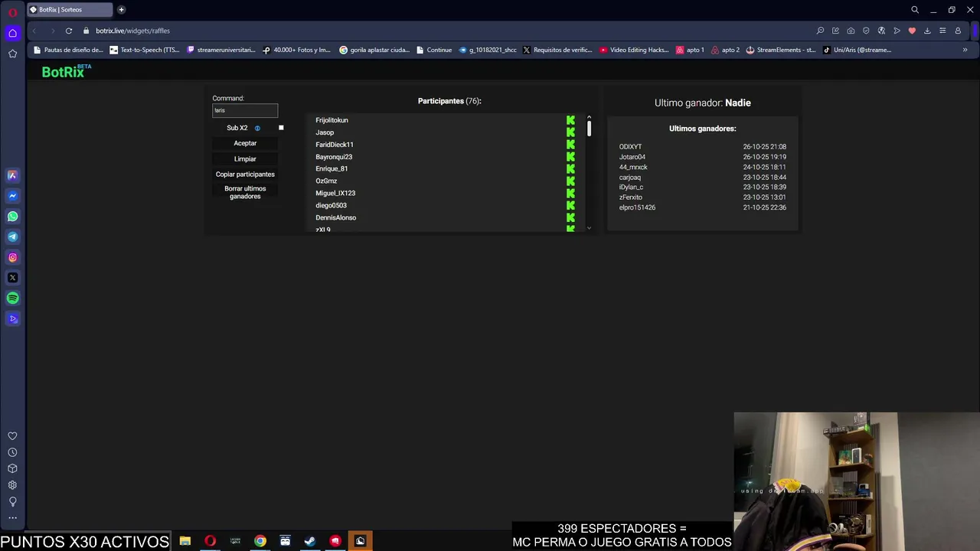
Task: Open Aria AI in the sidebar
Action: (12, 175)
